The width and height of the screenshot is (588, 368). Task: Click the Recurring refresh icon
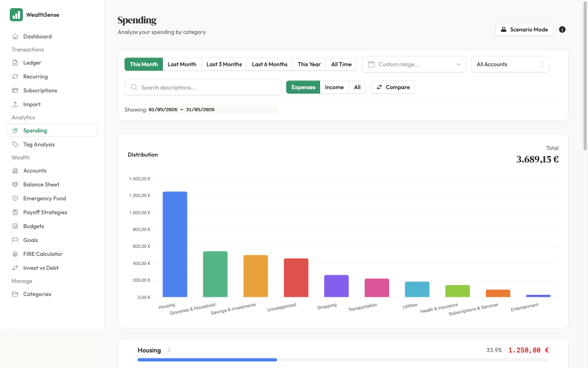[x=15, y=76]
